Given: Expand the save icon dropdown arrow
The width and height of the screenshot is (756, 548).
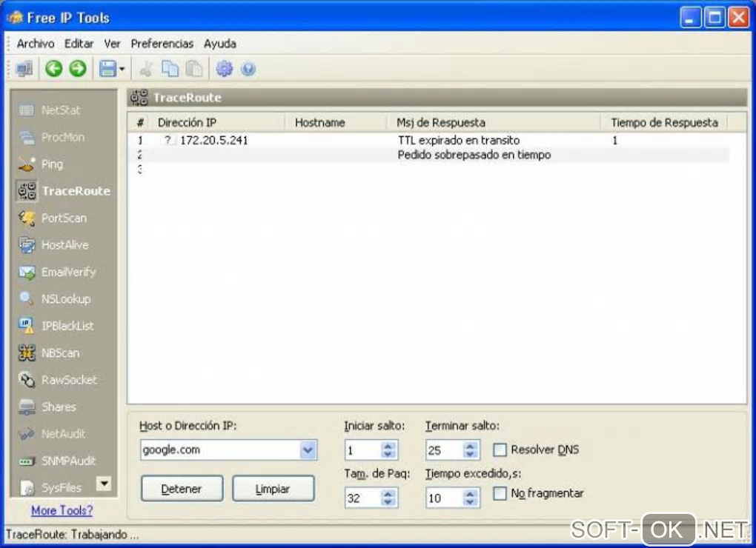Looking at the screenshot, I should point(122,70).
